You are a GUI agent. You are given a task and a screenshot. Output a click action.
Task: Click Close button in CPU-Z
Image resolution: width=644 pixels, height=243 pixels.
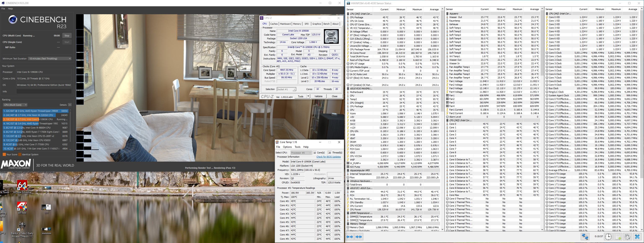tap(335, 96)
